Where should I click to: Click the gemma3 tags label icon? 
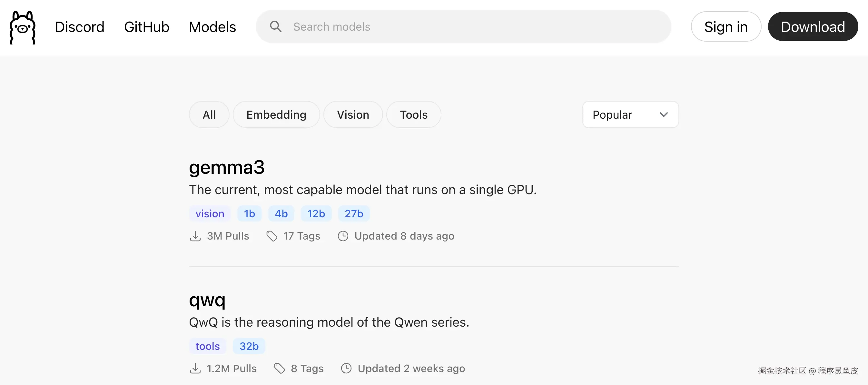(271, 236)
